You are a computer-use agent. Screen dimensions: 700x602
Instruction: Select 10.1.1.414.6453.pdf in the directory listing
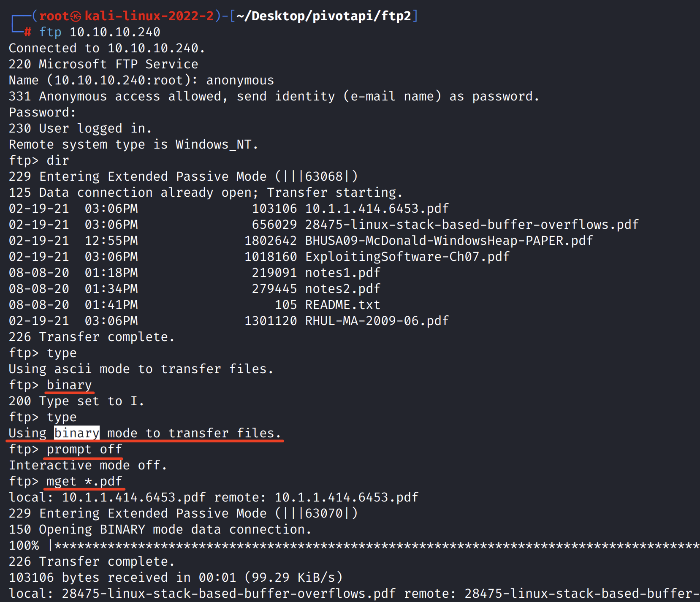(x=377, y=209)
